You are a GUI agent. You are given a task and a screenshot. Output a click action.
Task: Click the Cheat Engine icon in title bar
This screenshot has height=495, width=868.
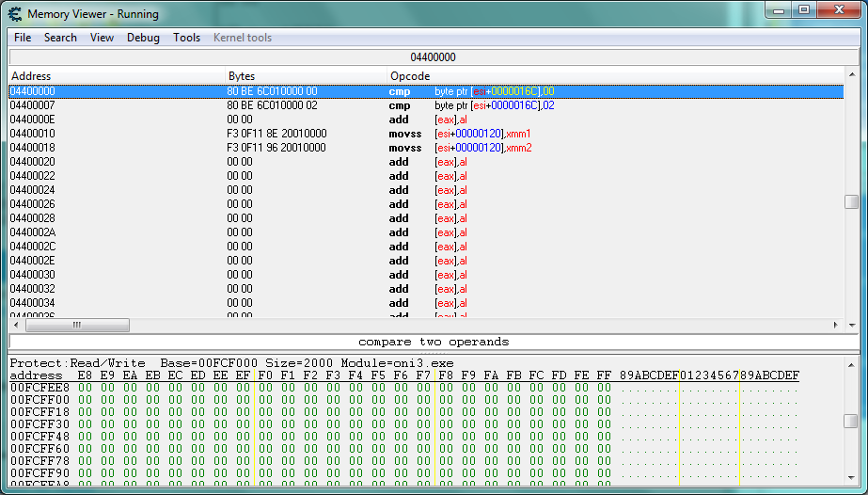[x=15, y=14]
